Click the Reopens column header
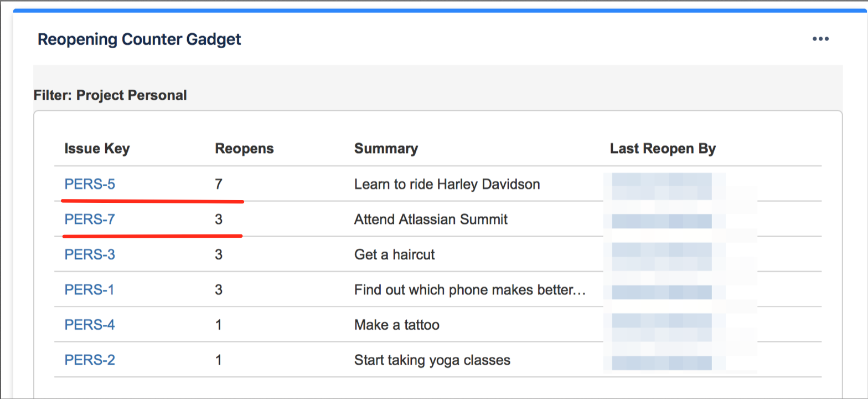The image size is (868, 399). point(244,149)
